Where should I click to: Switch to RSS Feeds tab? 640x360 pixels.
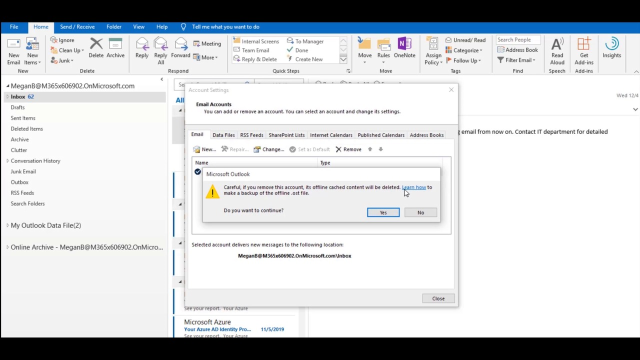pos(251,135)
